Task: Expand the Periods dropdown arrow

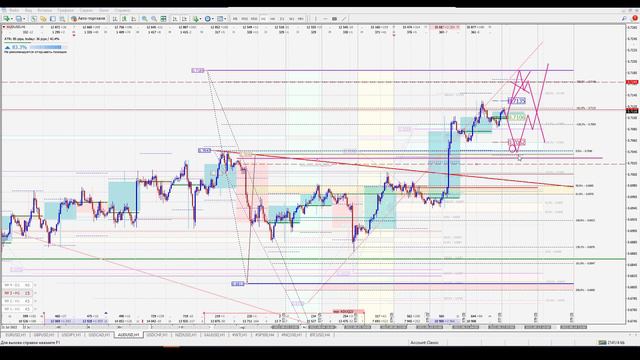Action: tap(213, 19)
